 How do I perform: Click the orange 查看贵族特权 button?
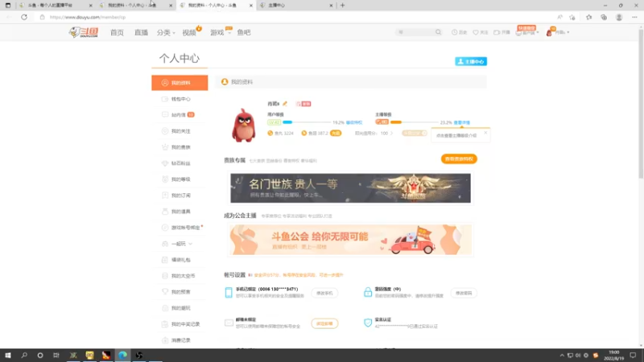point(459,158)
